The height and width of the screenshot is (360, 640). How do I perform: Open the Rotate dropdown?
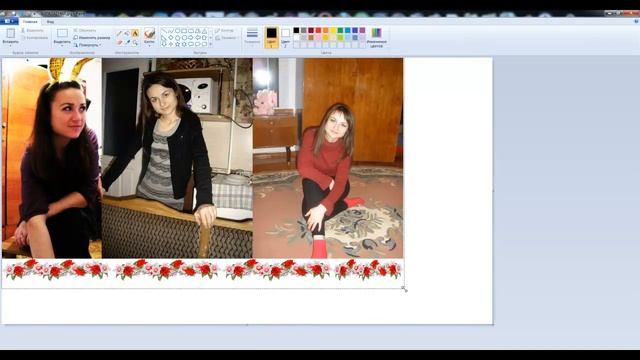[87, 45]
